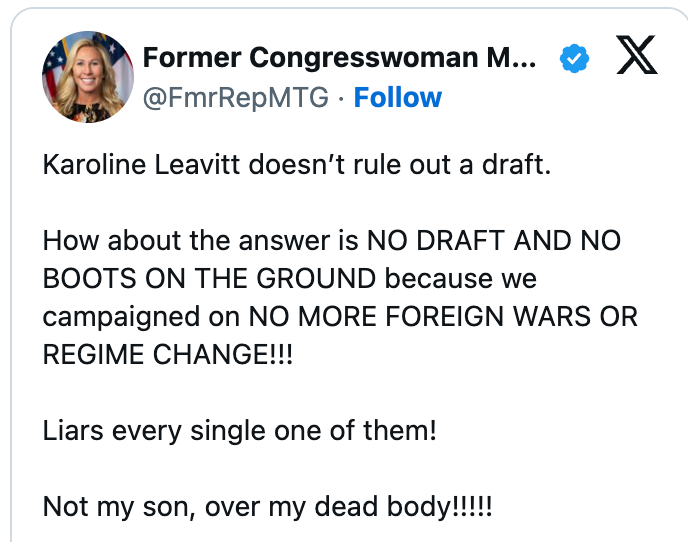Visit the @FmrRepMTG handle link
This screenshot has width=688, height=542.
[235, 98]
